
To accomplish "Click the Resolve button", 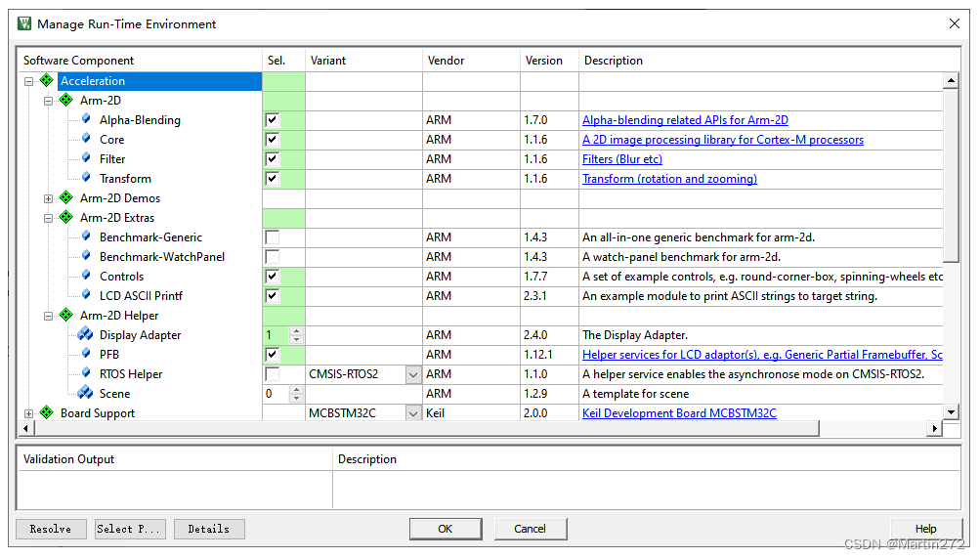I will tap(51, 529).
